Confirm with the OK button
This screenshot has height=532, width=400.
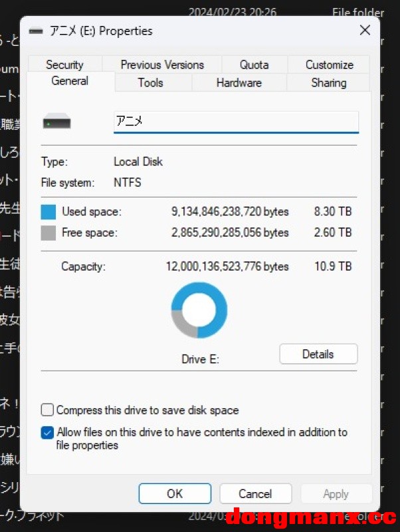pos(175,493)
